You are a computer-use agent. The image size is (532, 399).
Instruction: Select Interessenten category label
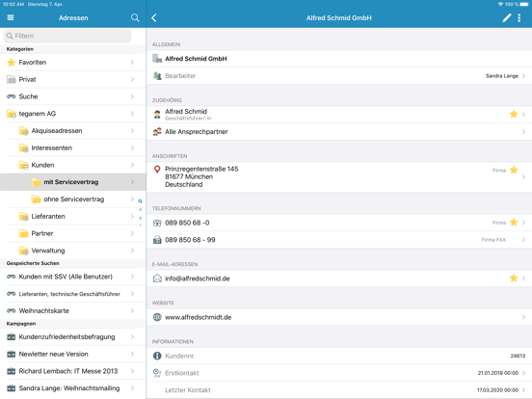52,147
